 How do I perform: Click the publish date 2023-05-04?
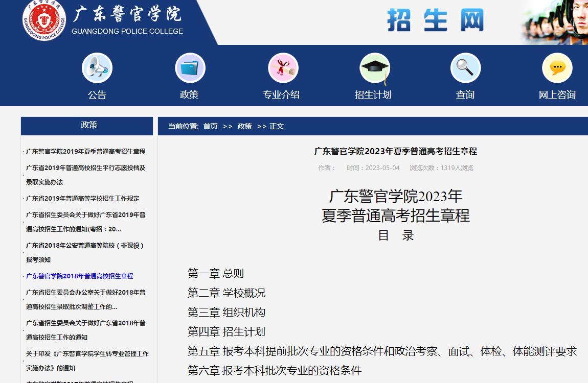click(x=382, y=167)
